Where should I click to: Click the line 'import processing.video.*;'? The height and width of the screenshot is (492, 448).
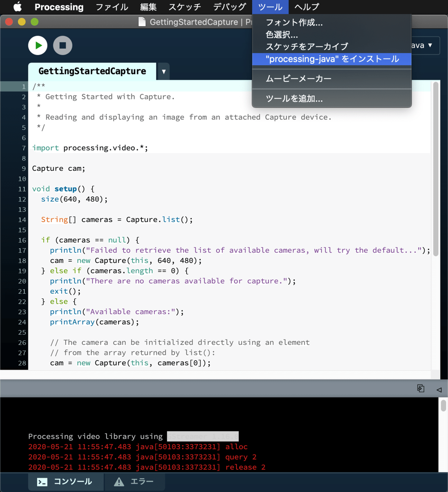(90, 148)
